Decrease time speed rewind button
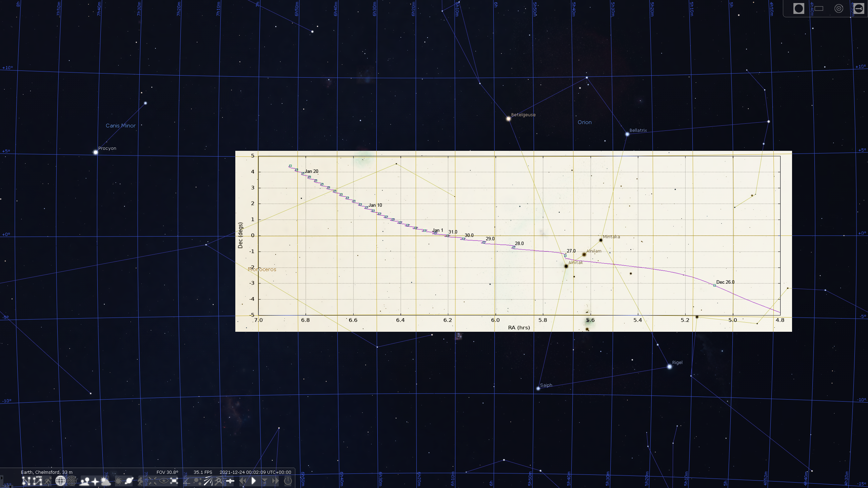The image size is (868, 488). pos(243,481)
